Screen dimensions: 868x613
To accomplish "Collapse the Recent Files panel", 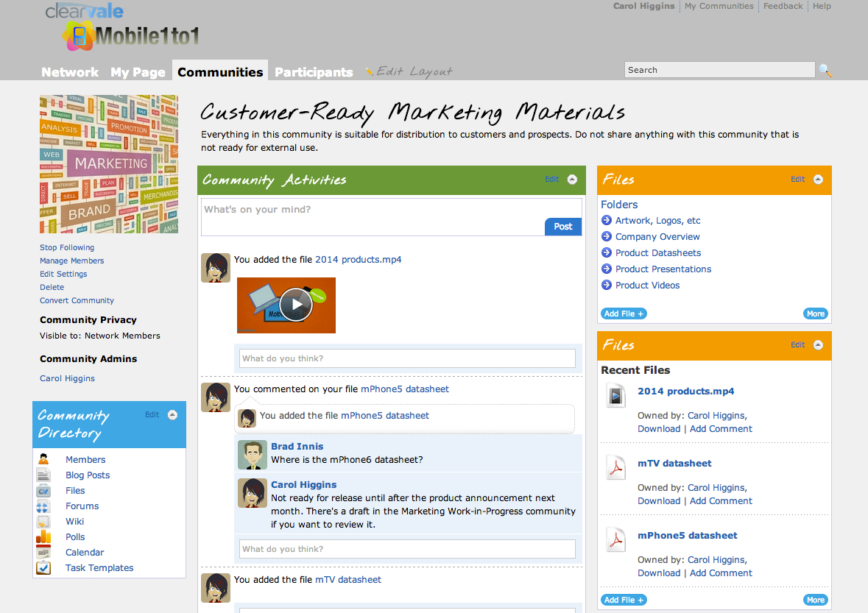I will pyautogui.click(x=818, y=345).
